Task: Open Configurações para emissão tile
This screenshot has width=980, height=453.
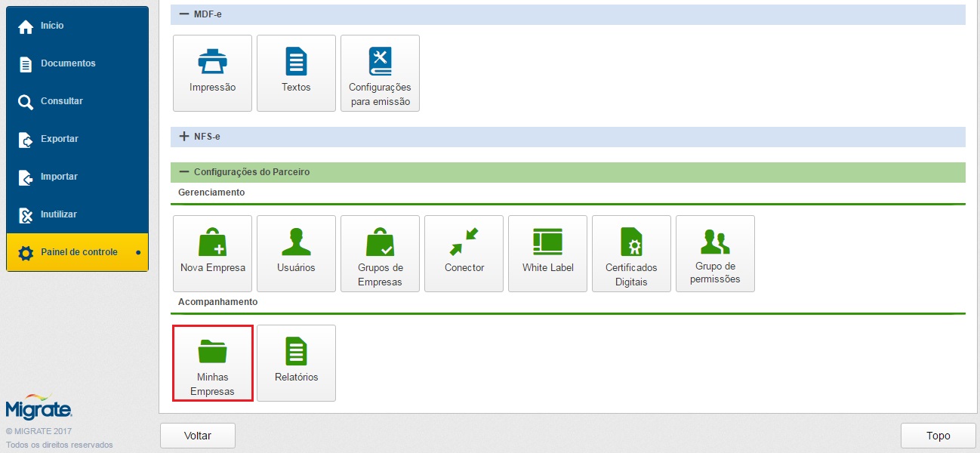Action: pyautogui.click(x=380, y=73)
